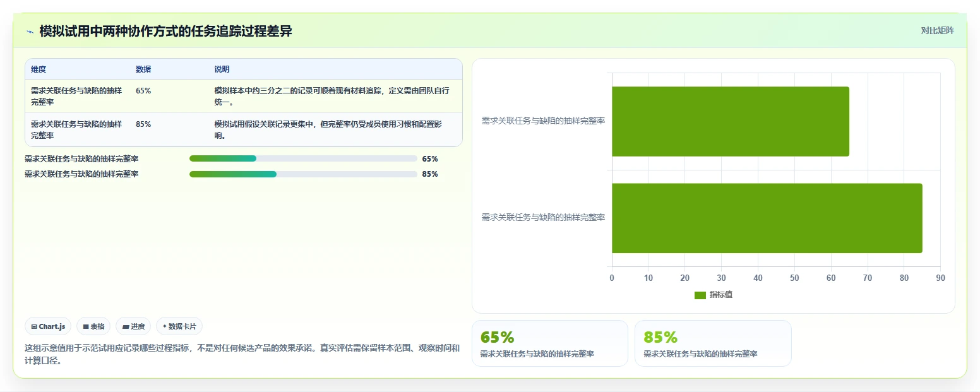Click the green legend color box

700,295
